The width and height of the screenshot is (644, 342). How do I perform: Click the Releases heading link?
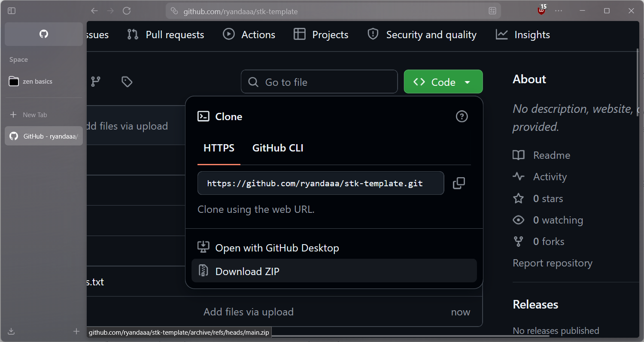[x=535, y=305]
